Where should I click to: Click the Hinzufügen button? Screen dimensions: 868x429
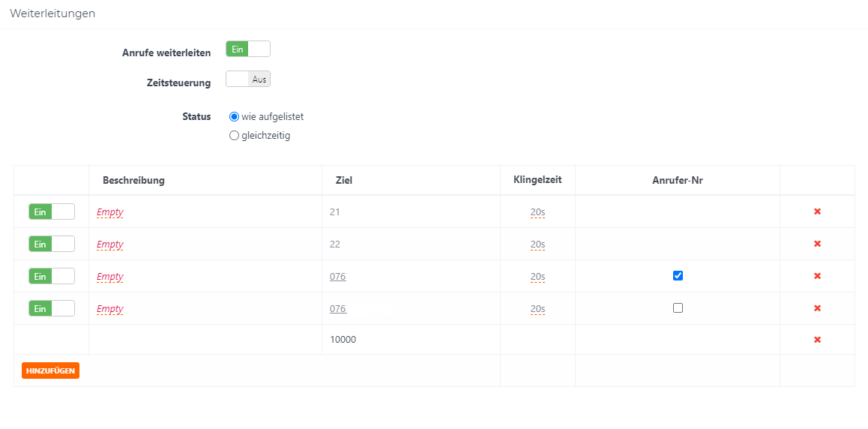click(x=50, y=370)
